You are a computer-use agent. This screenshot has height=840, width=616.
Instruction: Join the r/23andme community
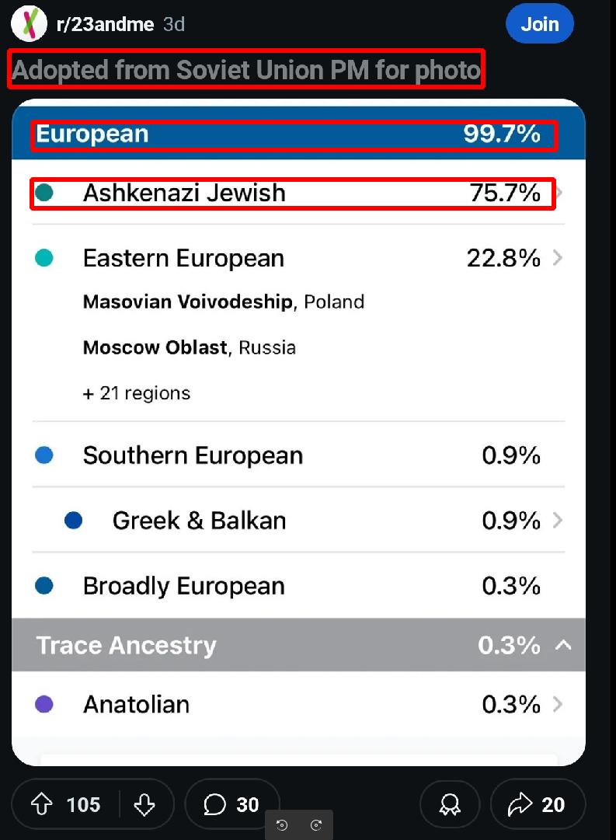539,23
